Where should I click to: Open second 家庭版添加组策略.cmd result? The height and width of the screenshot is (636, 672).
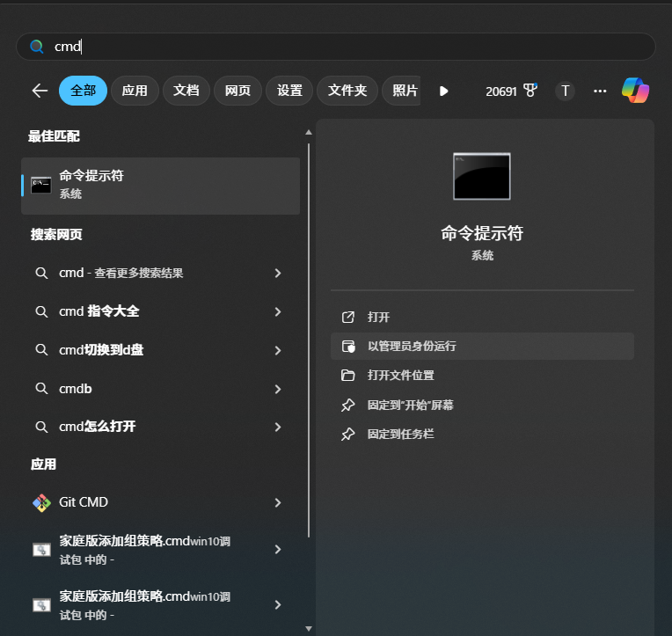[160, 604]
